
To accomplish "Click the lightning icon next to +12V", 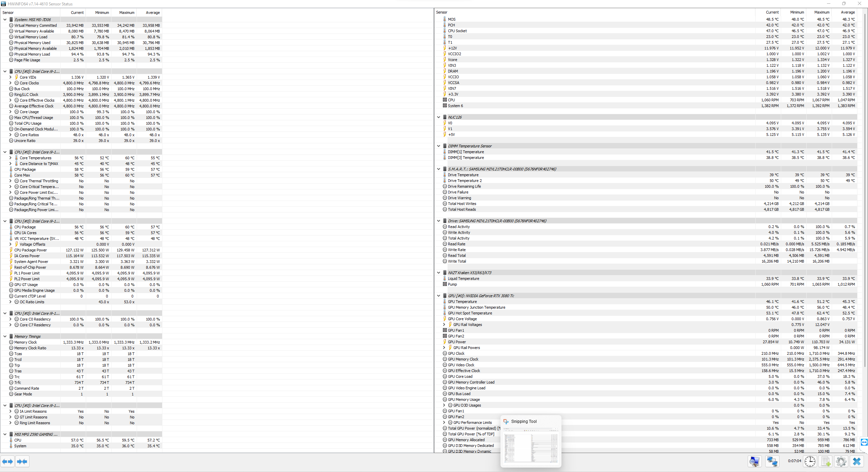I will (x=445, y=48).
